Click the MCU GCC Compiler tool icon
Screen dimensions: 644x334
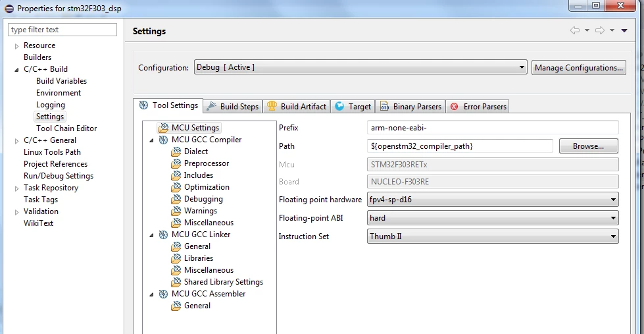click(x=163, y=140)
